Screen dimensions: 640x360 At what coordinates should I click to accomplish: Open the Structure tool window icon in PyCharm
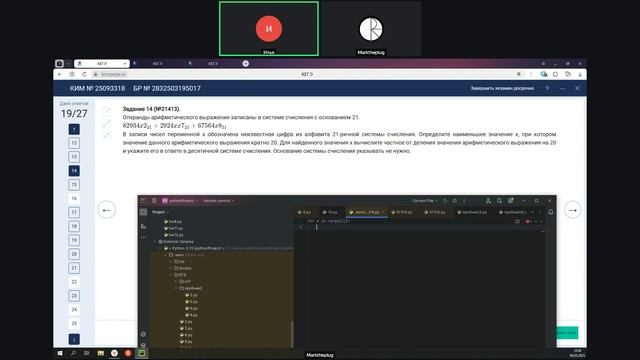143,226
